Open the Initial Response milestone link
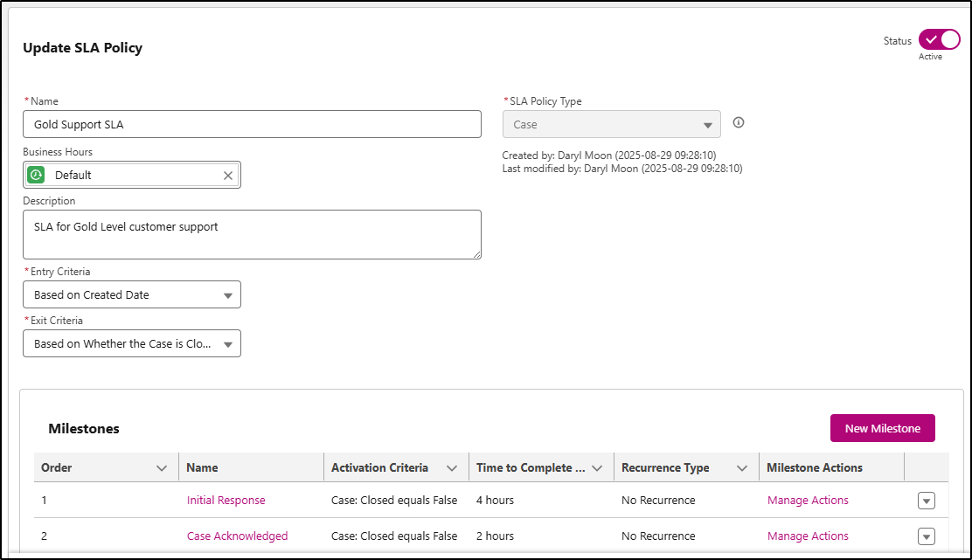This screenshot has width=972, height=560. 226,501
